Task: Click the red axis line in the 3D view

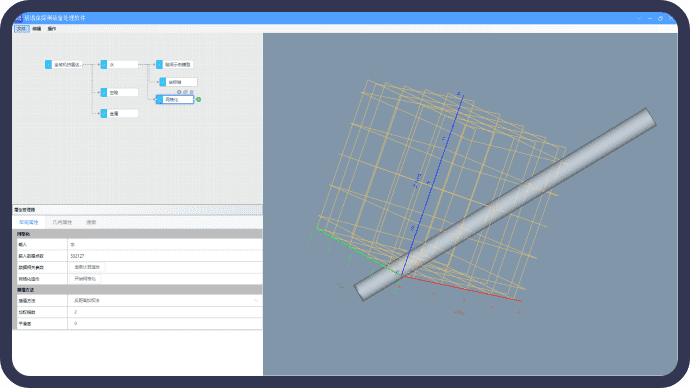Action: click(x=462, y=289)
